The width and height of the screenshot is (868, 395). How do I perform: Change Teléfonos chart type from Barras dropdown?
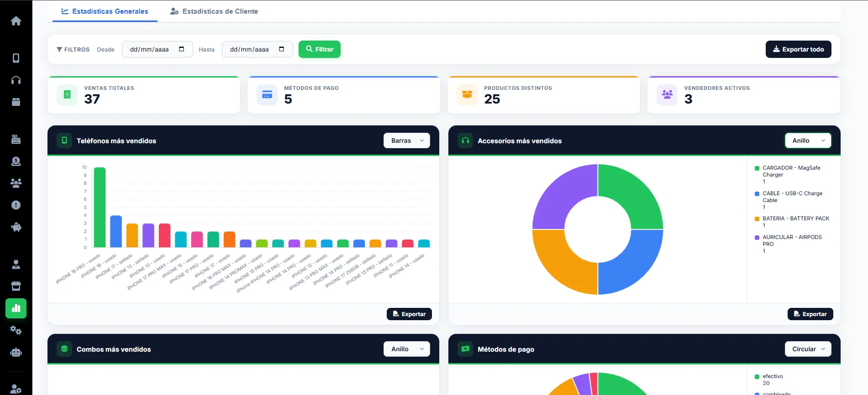coord(407,140)
